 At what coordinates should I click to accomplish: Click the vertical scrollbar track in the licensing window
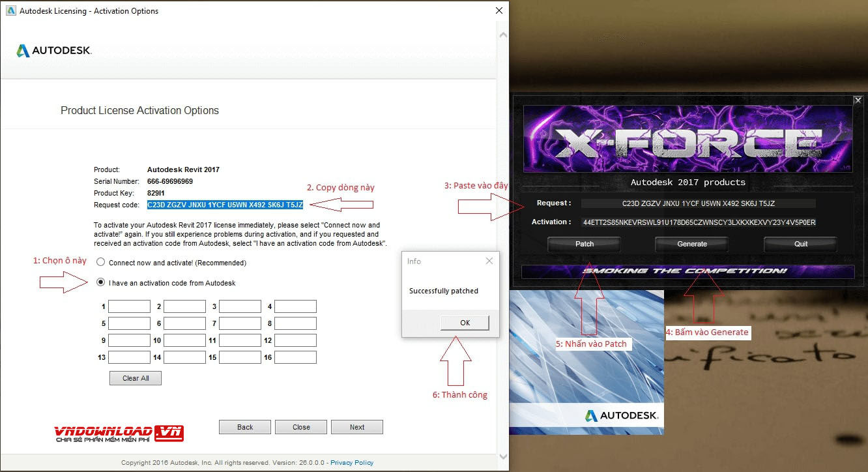(502, 245)
